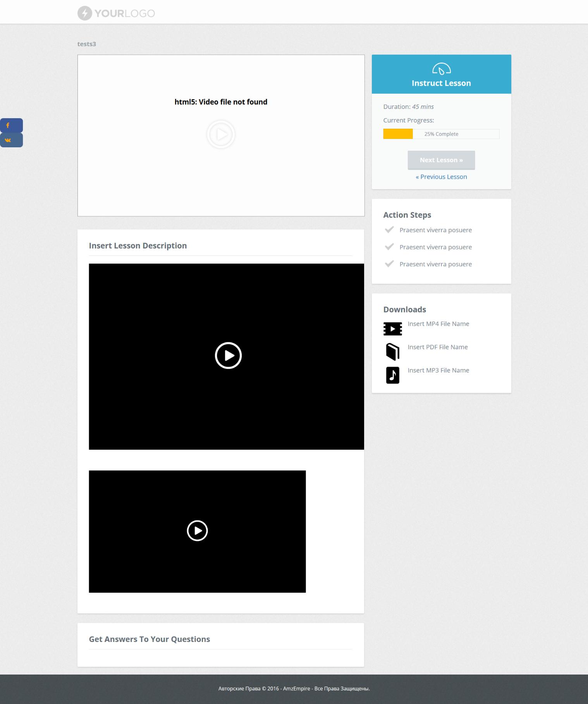
Task: Click the Facebook share icon
Action: click(8, 125)
